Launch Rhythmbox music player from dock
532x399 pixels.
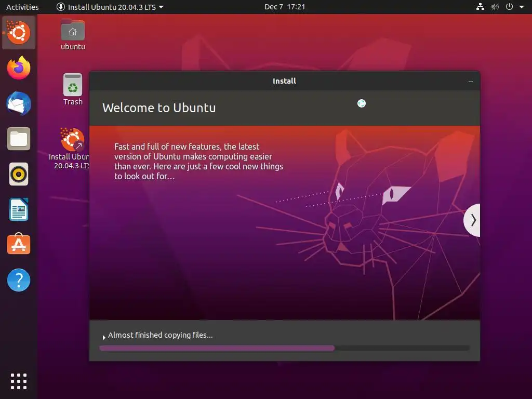click(19, 174)
